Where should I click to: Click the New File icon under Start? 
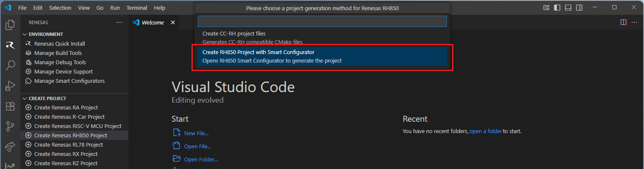177,133
